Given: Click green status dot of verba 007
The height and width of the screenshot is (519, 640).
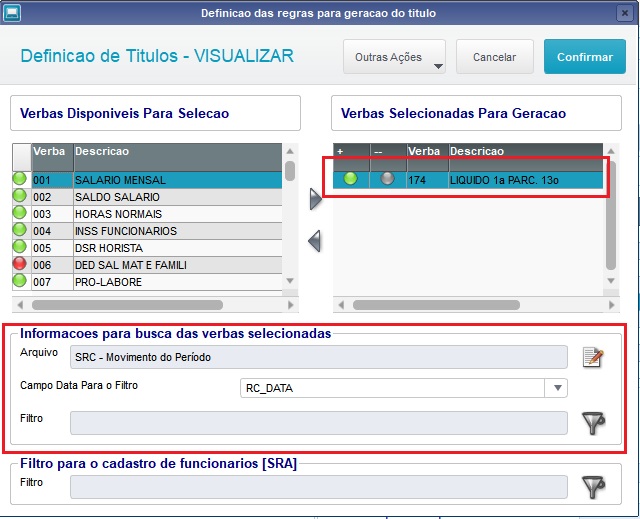Looking at the screenshot, I should (20, 281).
